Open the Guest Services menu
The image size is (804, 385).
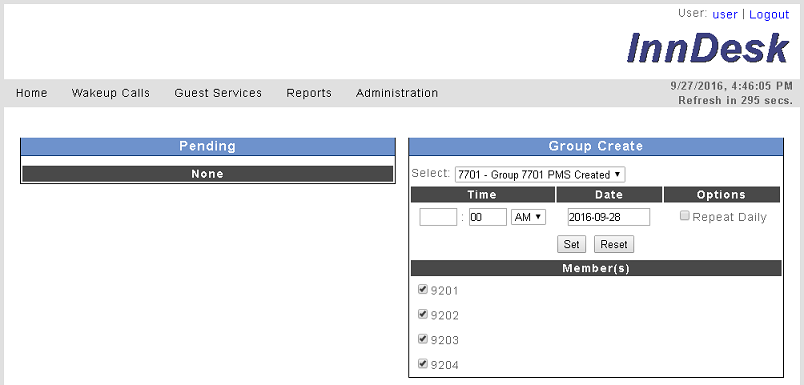tap(218, 93)
